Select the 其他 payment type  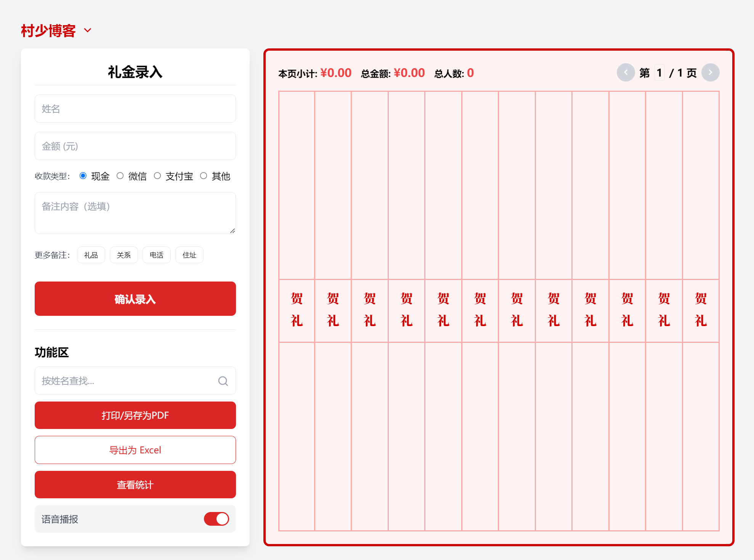(204, 176)
